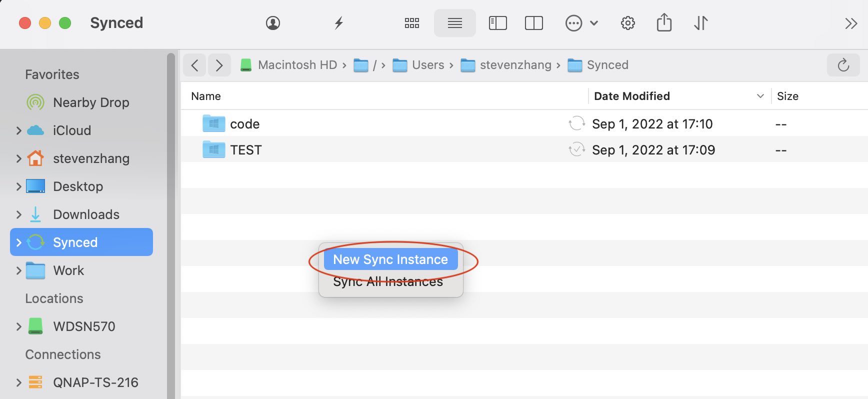Open stevenzhang in the path bar
868x399 pixels.
(x=506, y=65)
